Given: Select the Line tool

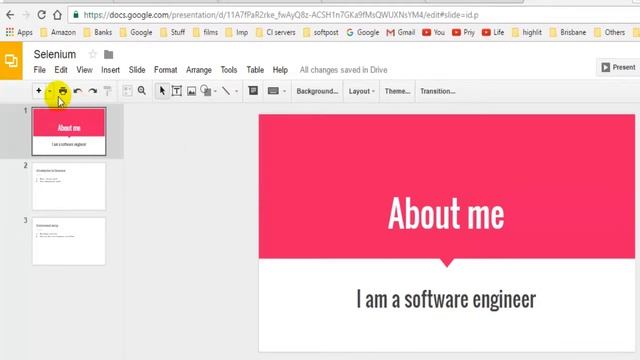Looking at the screenshot, I should tap(226, 91).
